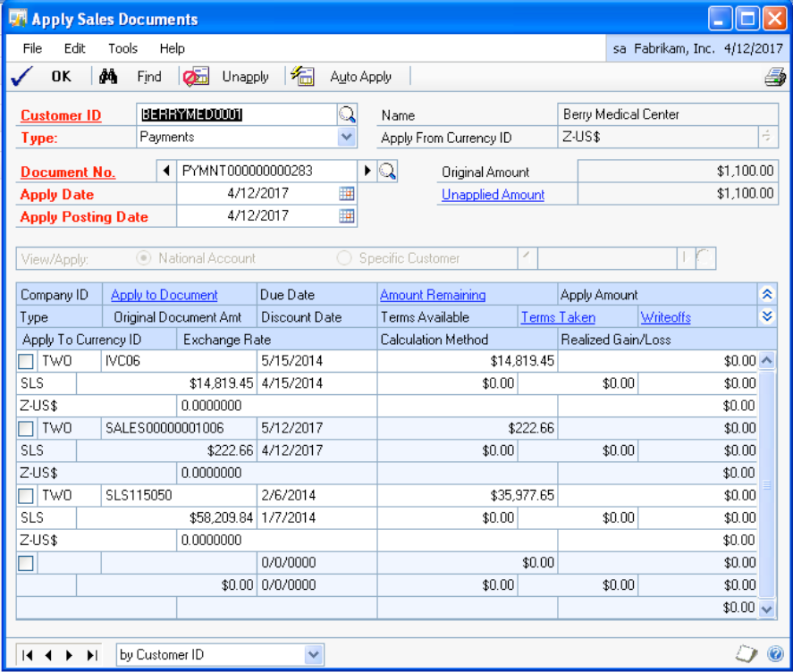This screenshot has width=793, height=672.
Task: Click the Unapplied Amount link
Action: pos(493,195)
